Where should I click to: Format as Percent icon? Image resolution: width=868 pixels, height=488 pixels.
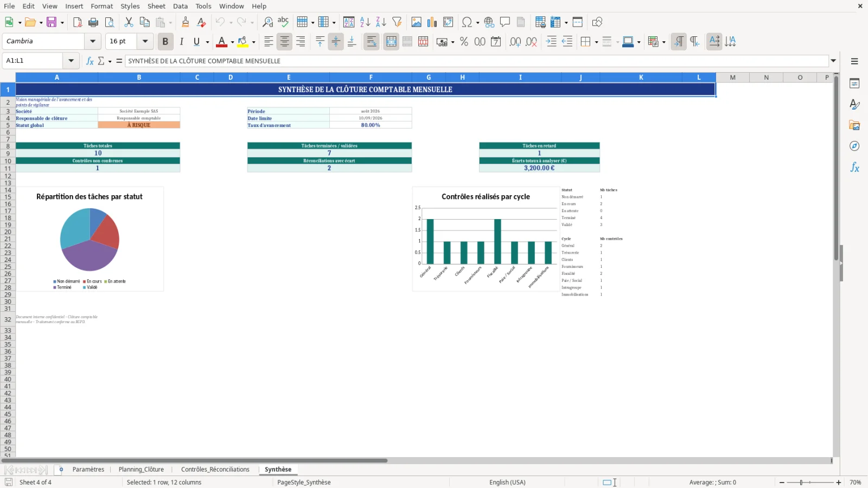point(464,42)
